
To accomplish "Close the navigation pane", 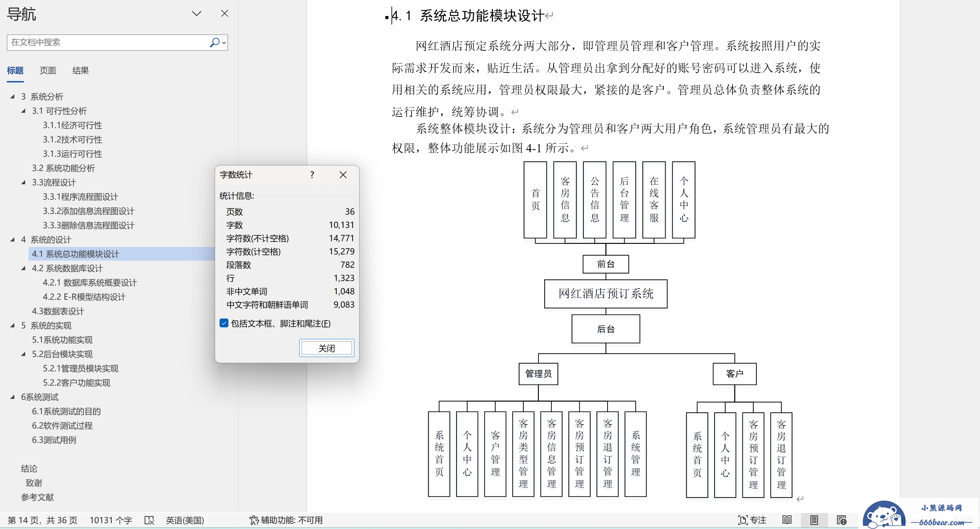I will coord(224,14).
